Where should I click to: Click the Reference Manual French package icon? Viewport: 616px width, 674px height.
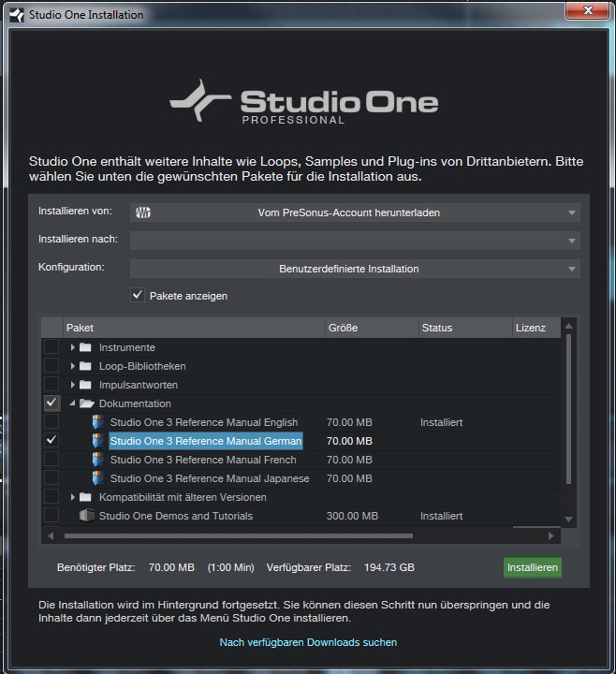(98, 460)
